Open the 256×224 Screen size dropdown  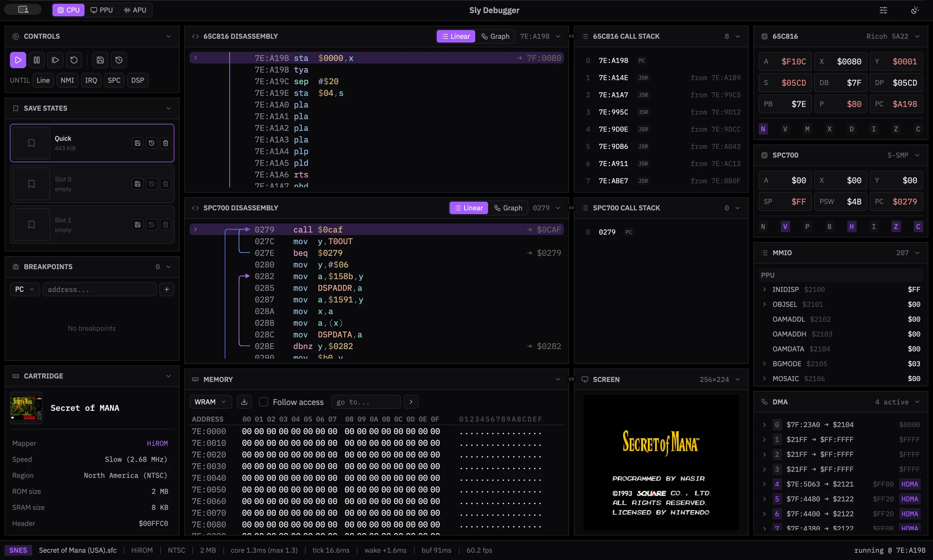click(x=720, y=379)
